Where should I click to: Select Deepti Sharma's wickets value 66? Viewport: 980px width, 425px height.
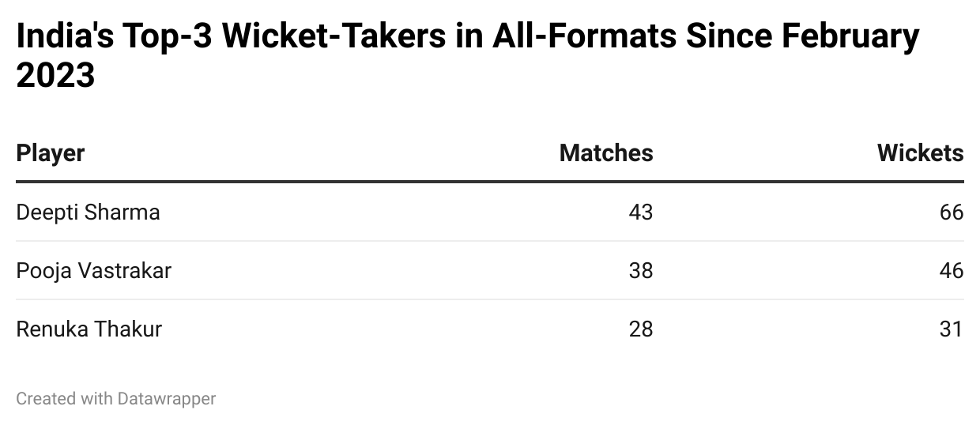coord(952,212)
